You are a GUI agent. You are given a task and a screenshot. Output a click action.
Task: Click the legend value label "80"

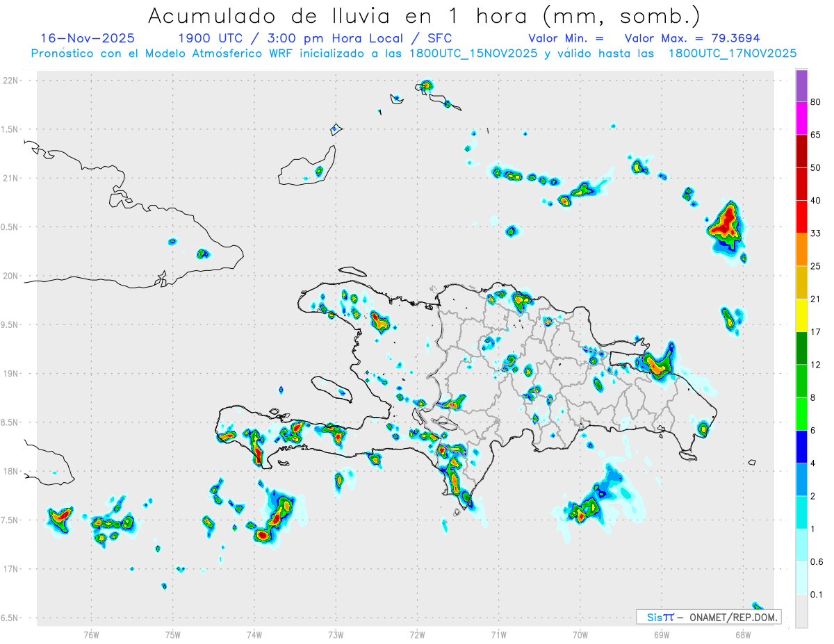(816, 102)
